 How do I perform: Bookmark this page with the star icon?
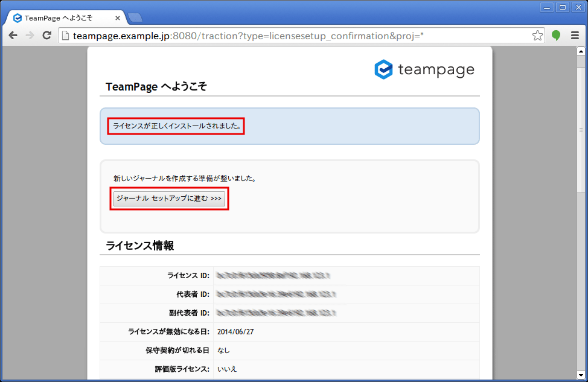tap(537, 36)
